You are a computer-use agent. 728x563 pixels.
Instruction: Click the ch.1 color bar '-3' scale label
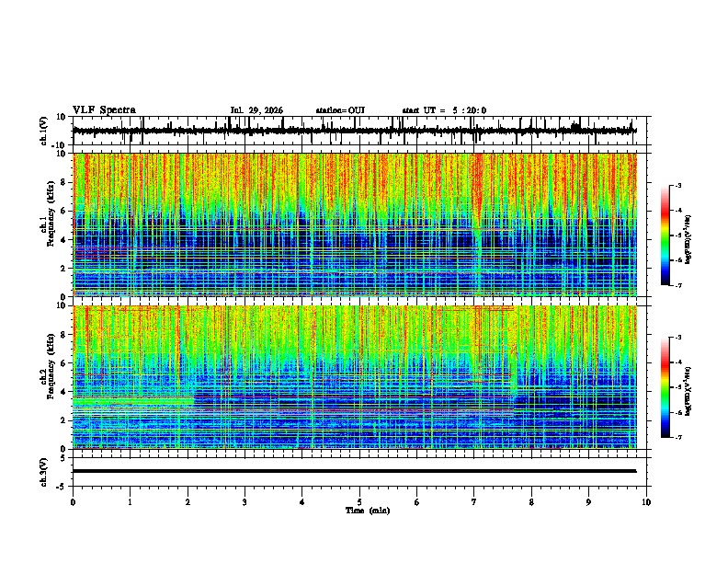(677, 185)
